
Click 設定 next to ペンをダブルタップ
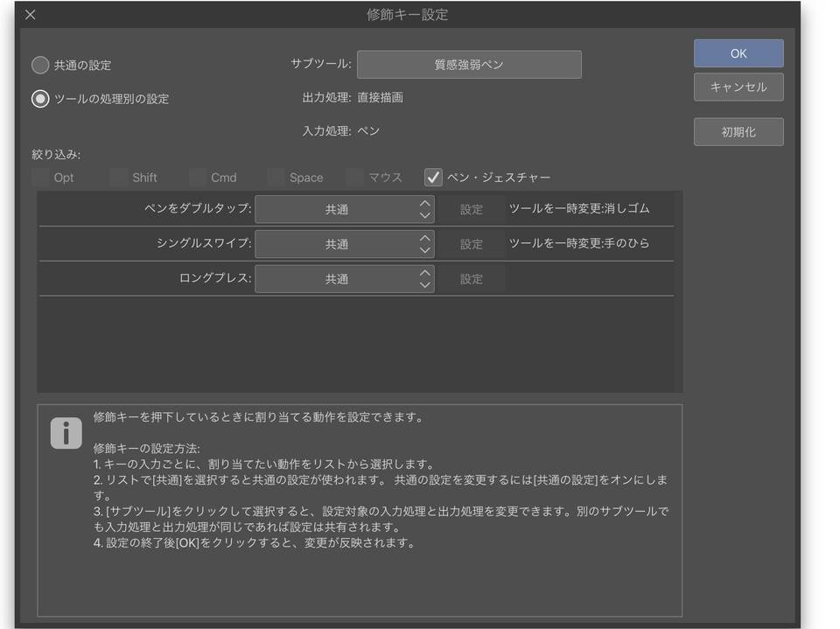(x=472, y=209)
